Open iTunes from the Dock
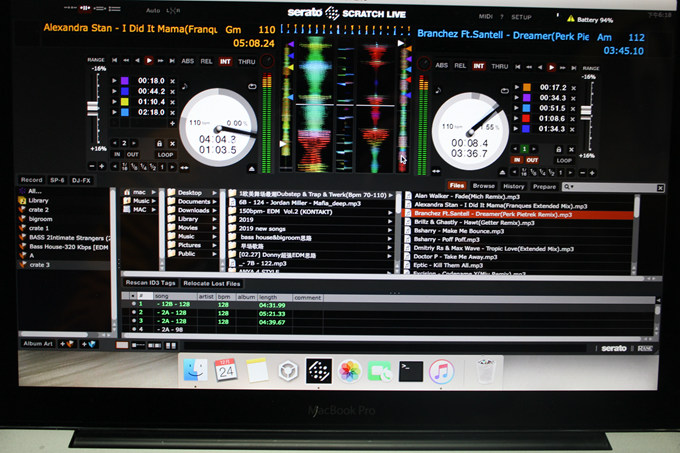Screen dimensions: 680x453 point(441,372)
